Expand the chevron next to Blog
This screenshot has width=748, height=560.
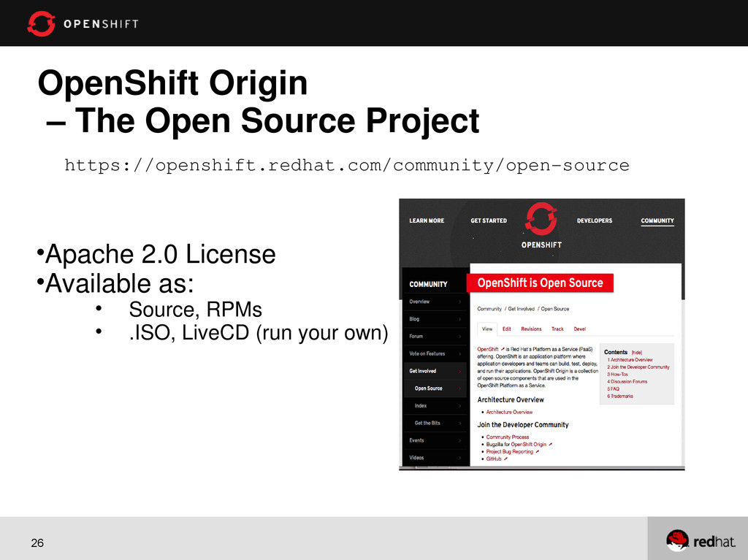coord(460,318)
